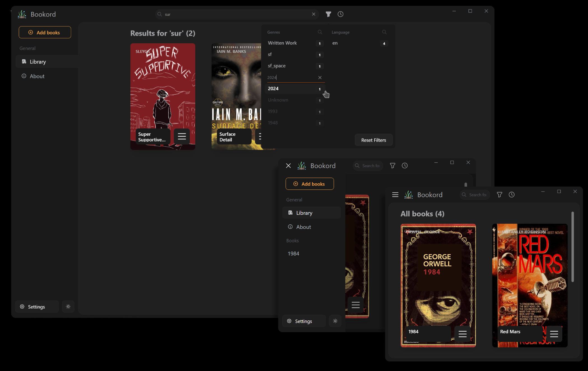This screenshot has height=371, width=588.
Task: Open search in Language filter header
Action: [384, 32]
